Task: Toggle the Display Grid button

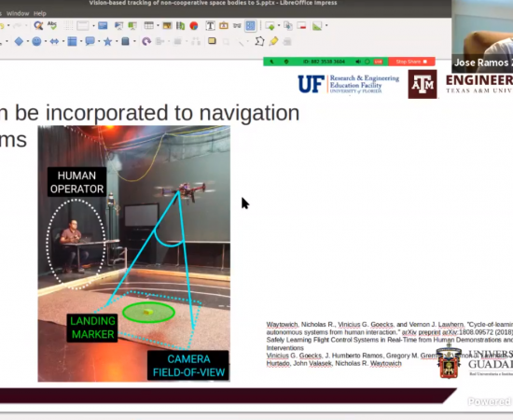Action: pyautogui.click(x=68, y=26)
